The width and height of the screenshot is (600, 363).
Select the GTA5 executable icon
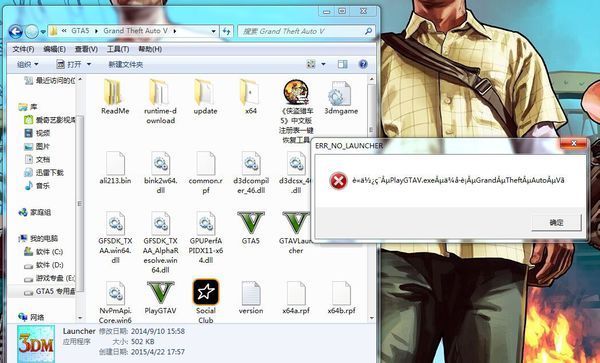click(x=251, y=228)
